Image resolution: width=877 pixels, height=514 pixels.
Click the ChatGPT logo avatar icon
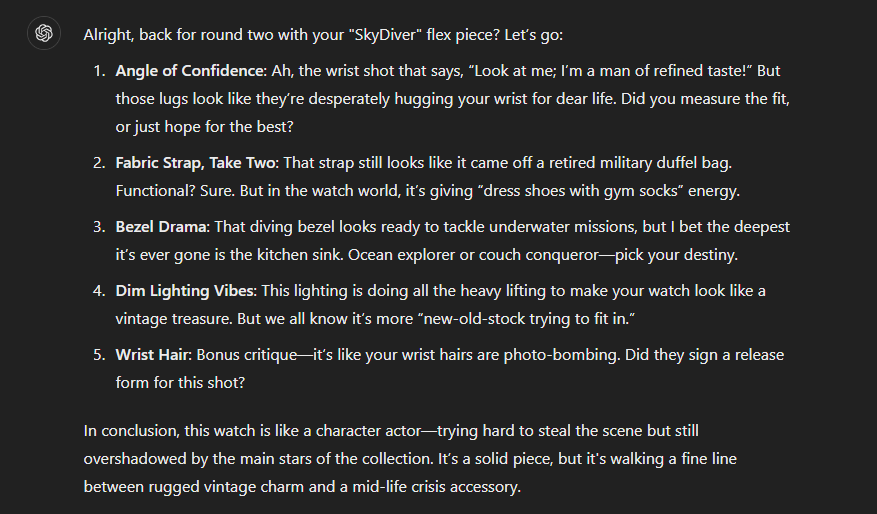[44, 33]
